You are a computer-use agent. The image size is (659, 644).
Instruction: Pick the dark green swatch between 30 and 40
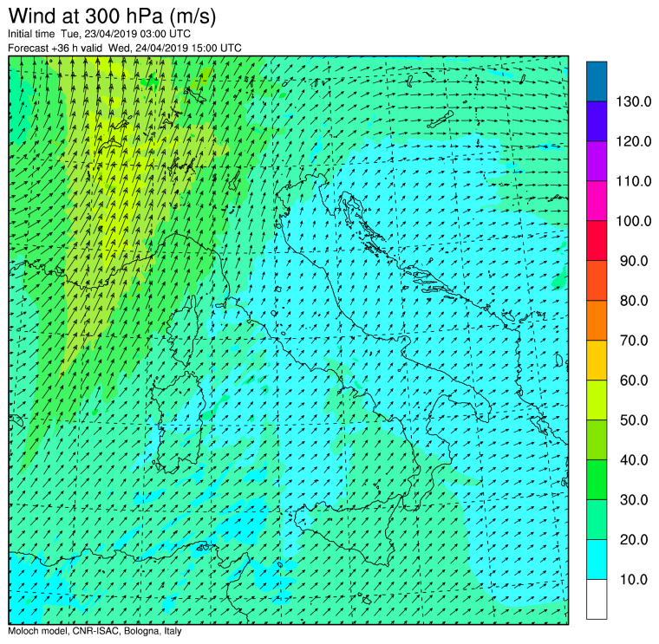click(x=597, y=479)
